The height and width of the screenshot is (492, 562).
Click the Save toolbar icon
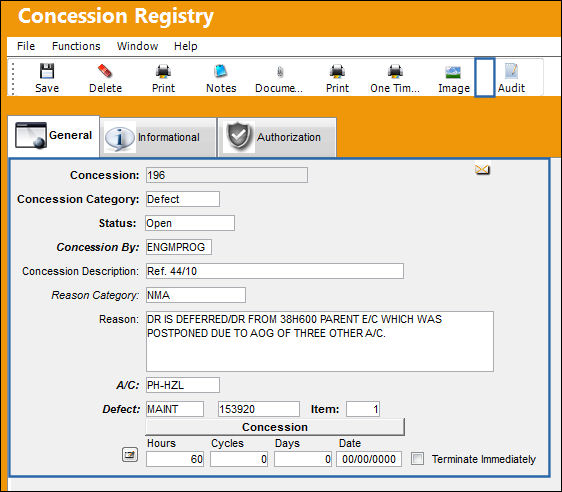coord(47,71)
